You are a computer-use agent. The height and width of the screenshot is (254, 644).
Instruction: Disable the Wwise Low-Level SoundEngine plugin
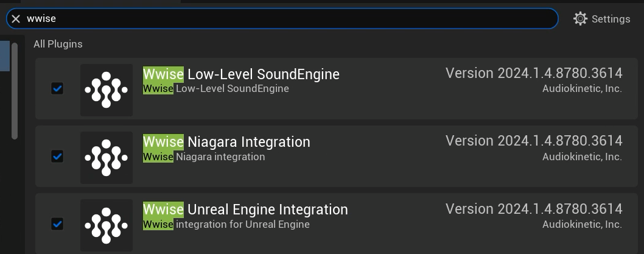coord(57,89)
